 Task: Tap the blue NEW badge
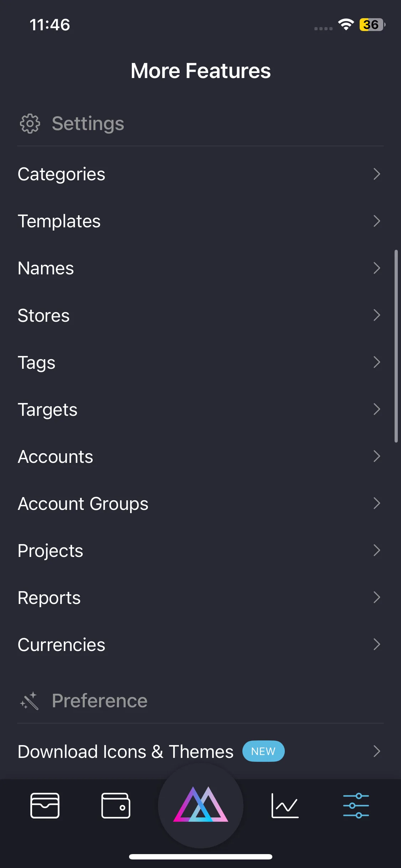coord(263,751)
